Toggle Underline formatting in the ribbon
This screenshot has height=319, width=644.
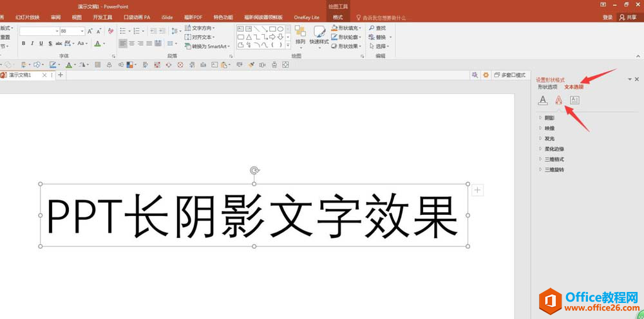click(x=41, y=44)
